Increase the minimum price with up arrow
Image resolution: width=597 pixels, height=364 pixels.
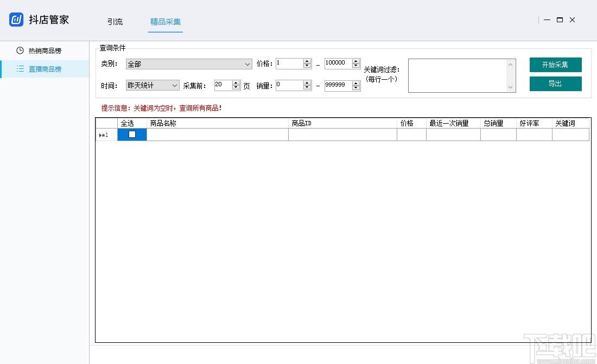tap(307, 61)
